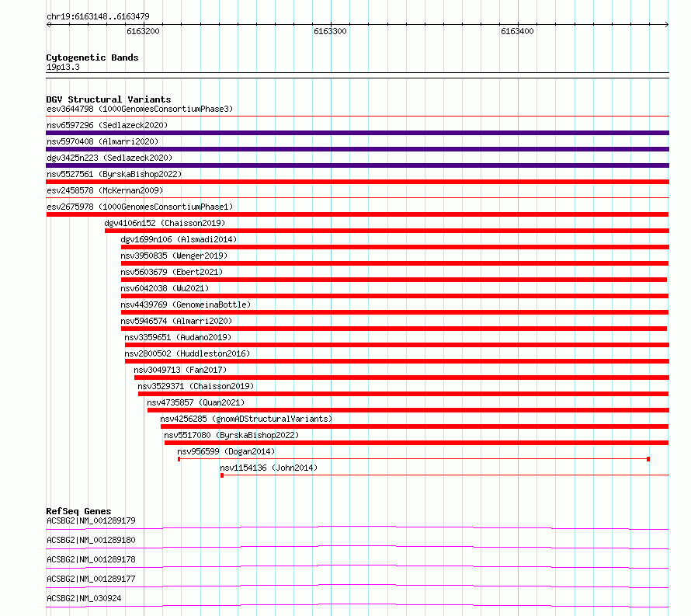Screen dimensions: 691x616
Task: Select variant nsv3529371 (Chaisson2019) label
Action: (x=196, y=386)
